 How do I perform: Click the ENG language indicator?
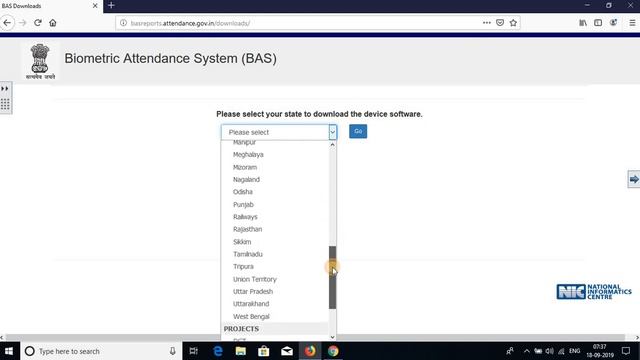pos(575,351)
